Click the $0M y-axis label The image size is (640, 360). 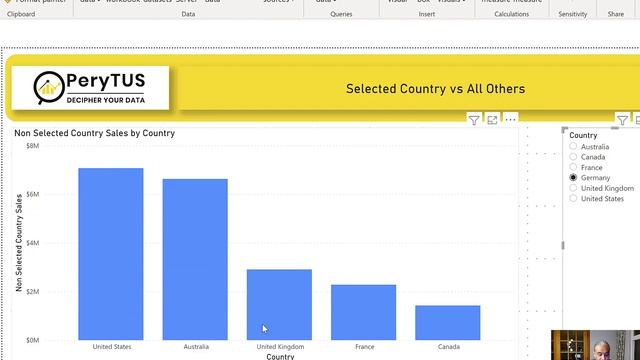point(33,340)
